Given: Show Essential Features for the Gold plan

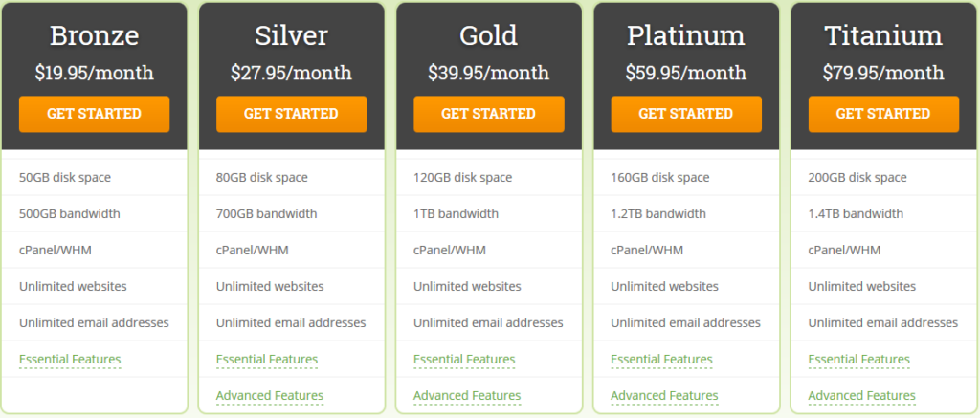Looking at the screenshot, I should [x=464, y=360].
